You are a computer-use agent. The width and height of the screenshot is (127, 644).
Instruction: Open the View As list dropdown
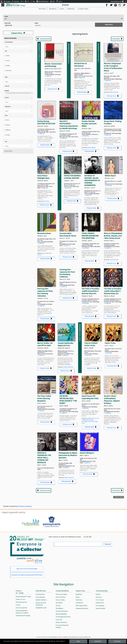tap(63, 19)
